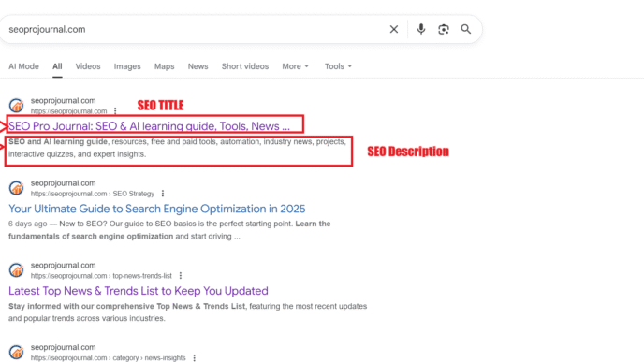Click favicon next to news-insights result
This screenshot has width=644, height=362.
[17, 352]
